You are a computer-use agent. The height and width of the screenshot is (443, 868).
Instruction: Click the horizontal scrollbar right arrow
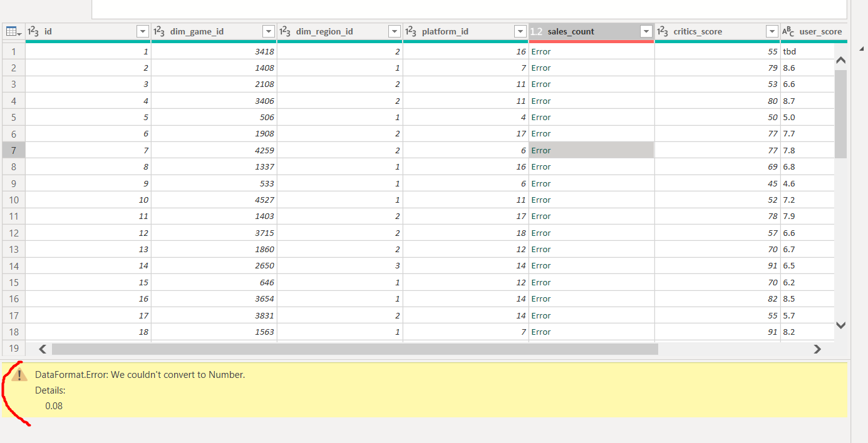(817, 349)
